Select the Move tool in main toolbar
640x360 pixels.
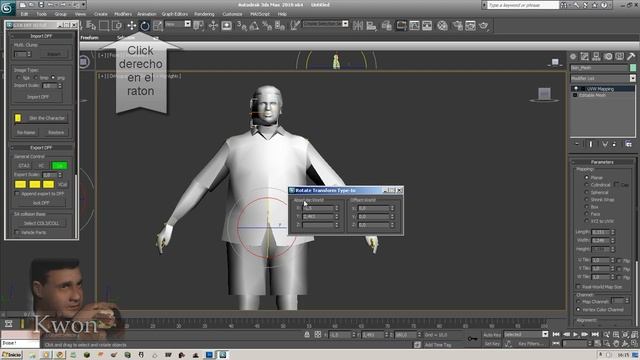pyautogui.click(x=131, y=26)
